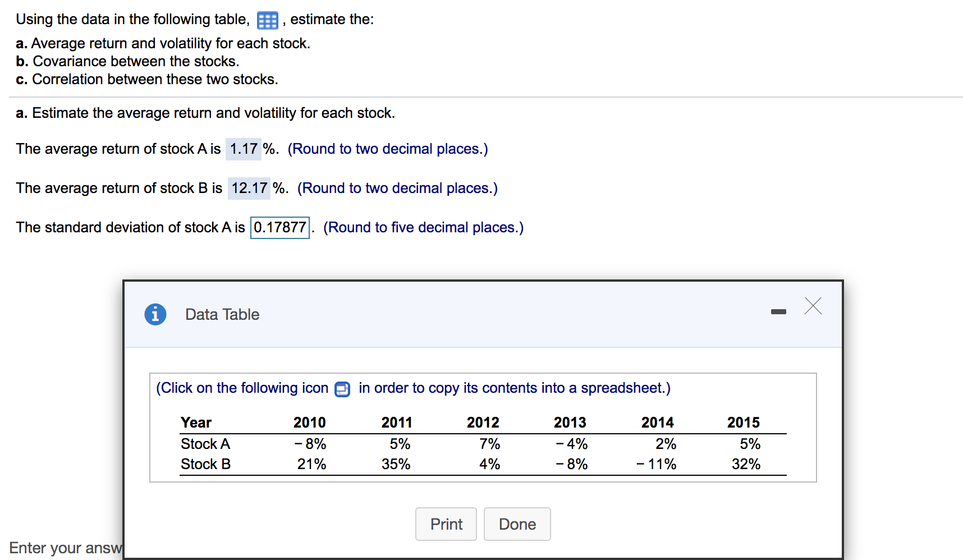
Task: Select the 12.17 average return input for stock B
Action: [x=249, y=188]
